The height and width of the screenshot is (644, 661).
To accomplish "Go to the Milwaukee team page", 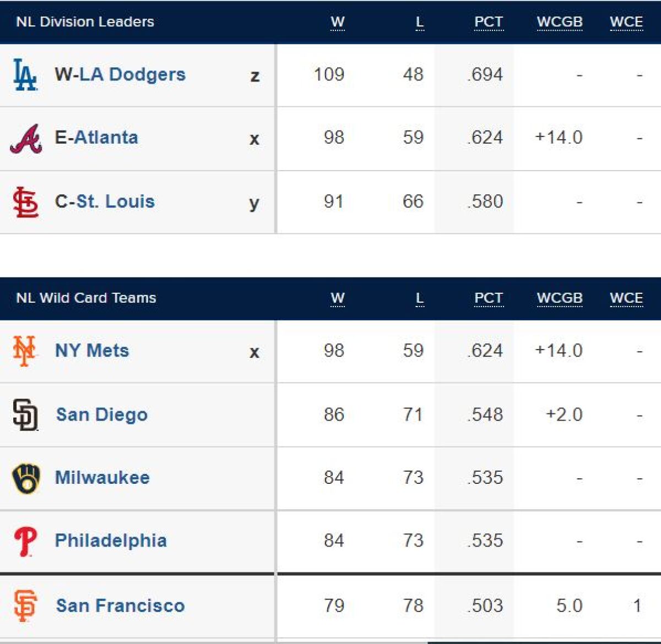I will pyautogui.click(x=102, y=477).
